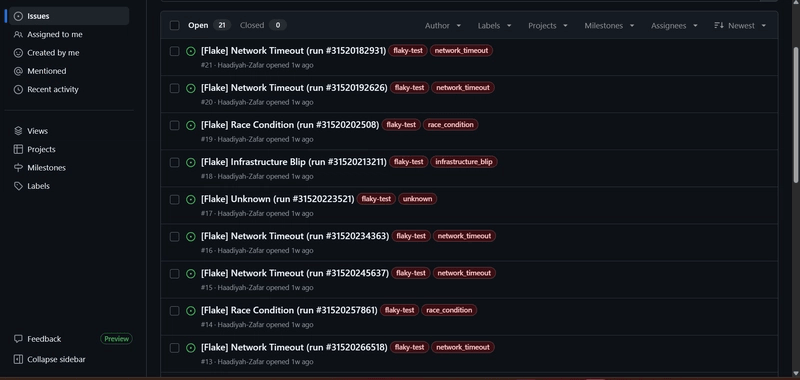Click the open-issue icon for issue #13
The image size is (800, 380).
tap(191, 348)
